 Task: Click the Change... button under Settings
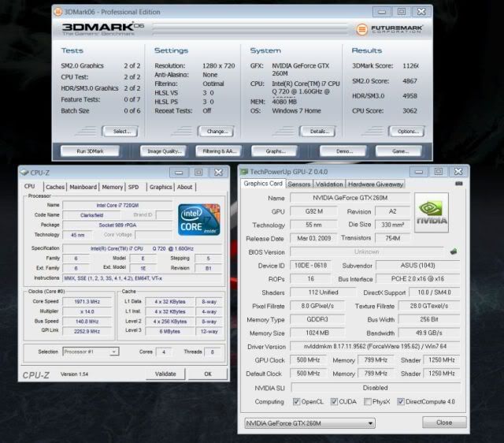pos(216,132)
